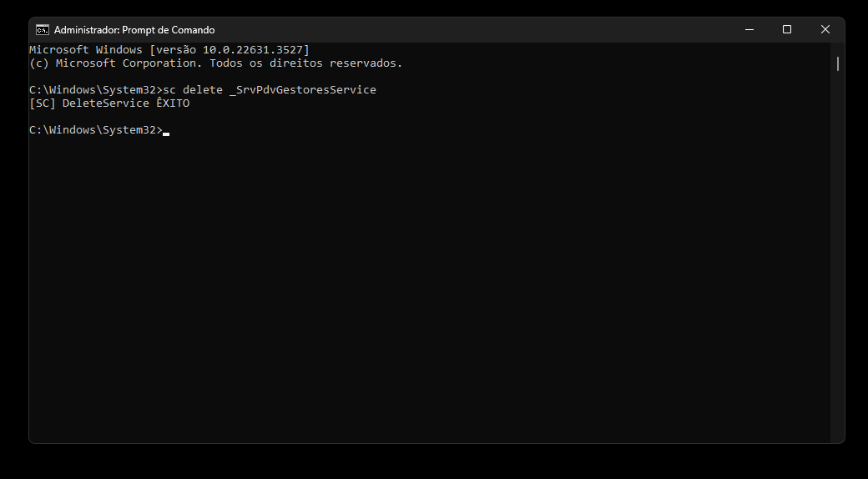Click the "_SrvPdvGestoresService" service name text
The height and width of the screenshot is (479, 868).
(303, 89)
